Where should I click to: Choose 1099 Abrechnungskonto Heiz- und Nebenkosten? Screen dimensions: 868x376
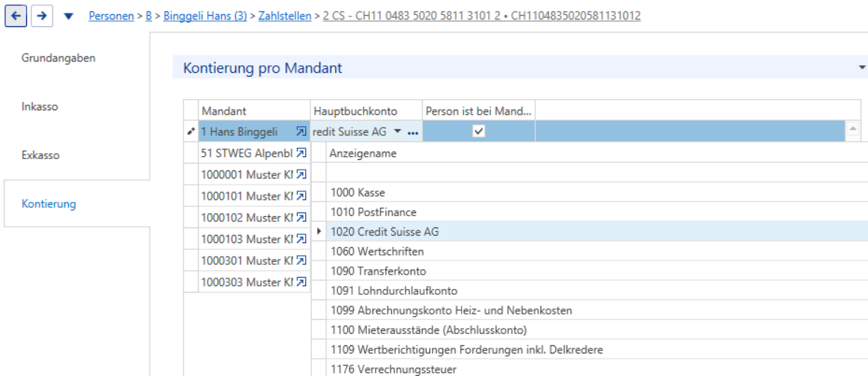point(597,310)
